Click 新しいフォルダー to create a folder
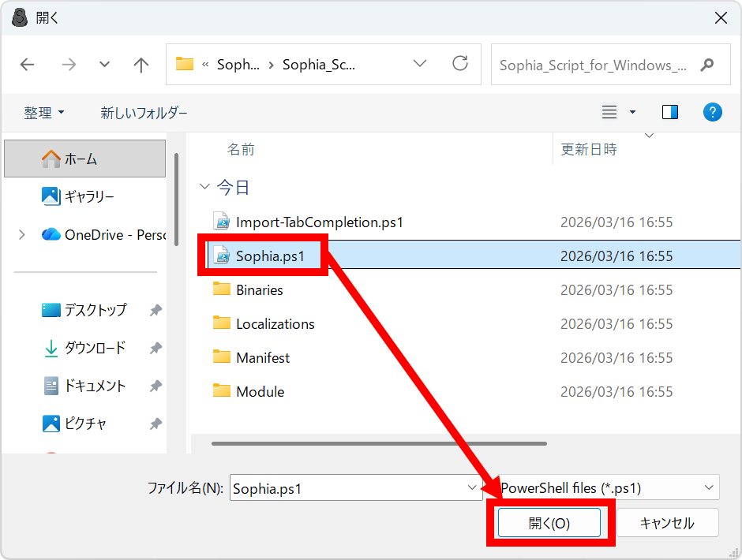Screen dimensions: 742x560 [x=144, y=113]
